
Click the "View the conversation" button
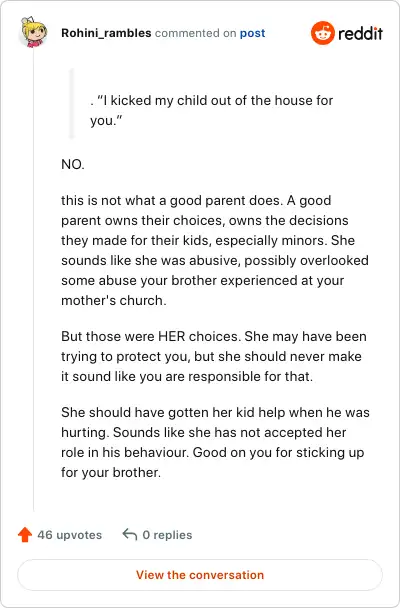pyautogui.click(x=200, y=575)
